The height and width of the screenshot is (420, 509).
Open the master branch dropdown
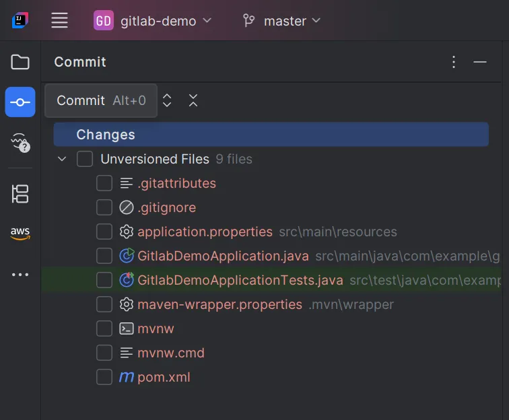[x=282, y=21]
